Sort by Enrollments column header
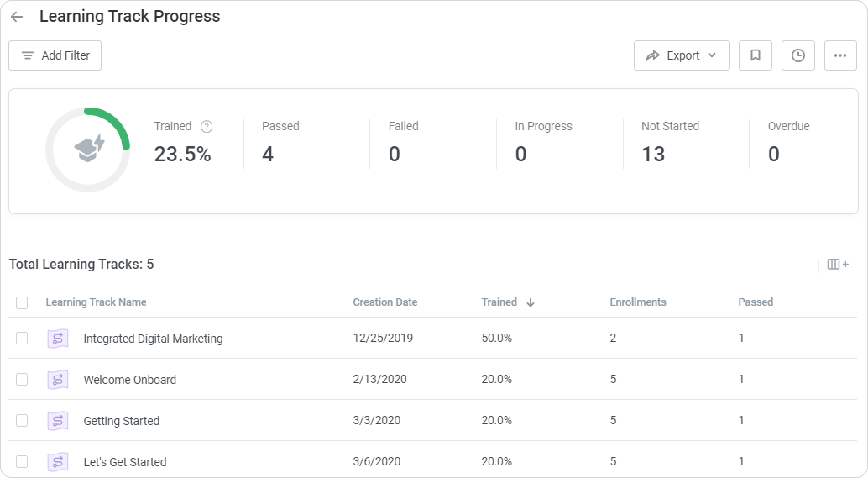 [638, 302]
